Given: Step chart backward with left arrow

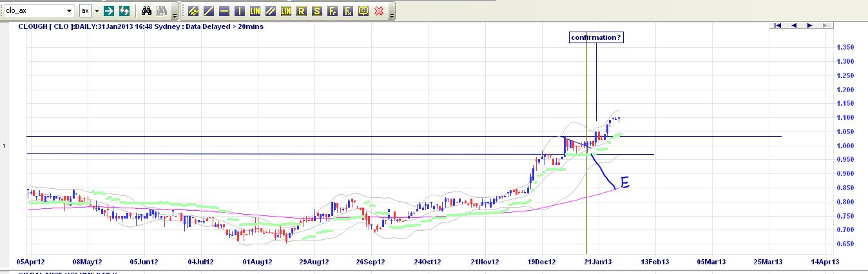Looking at the screenshot, I should 794,25.
